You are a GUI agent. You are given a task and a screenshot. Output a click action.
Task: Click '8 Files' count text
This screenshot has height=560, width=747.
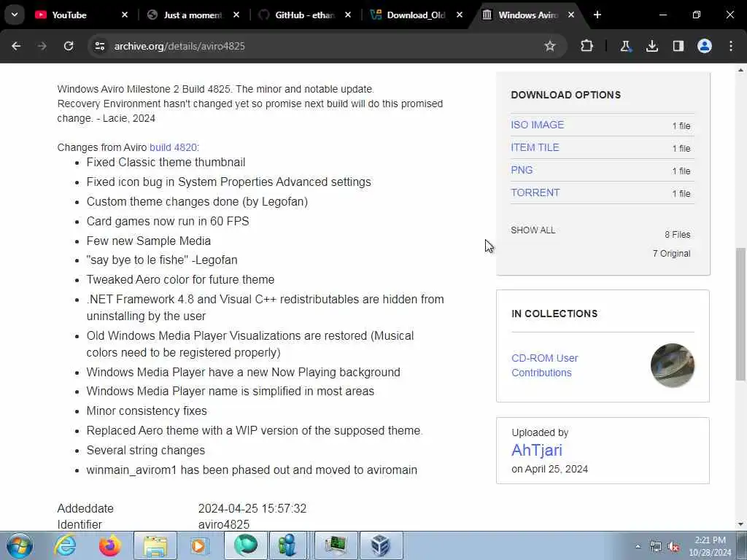678,235
